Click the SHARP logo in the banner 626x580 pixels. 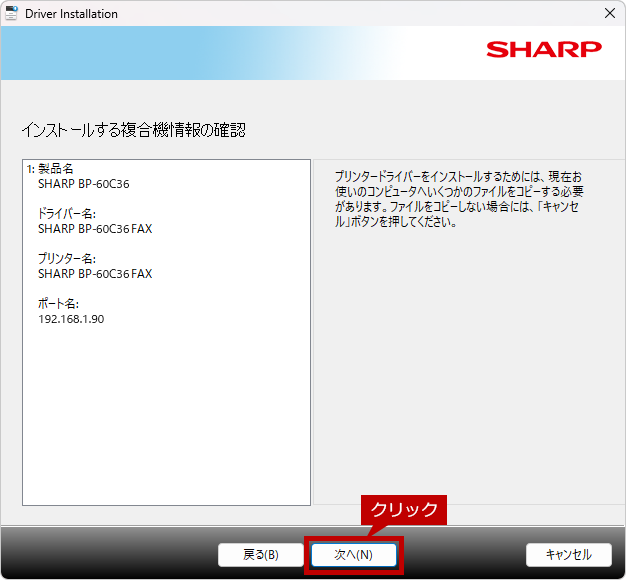544,49
